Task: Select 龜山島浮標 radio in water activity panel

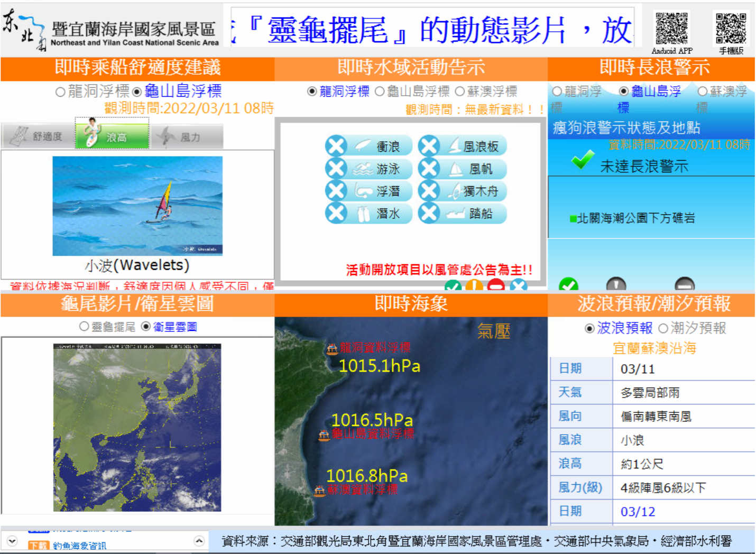Action: pos(380,91)
